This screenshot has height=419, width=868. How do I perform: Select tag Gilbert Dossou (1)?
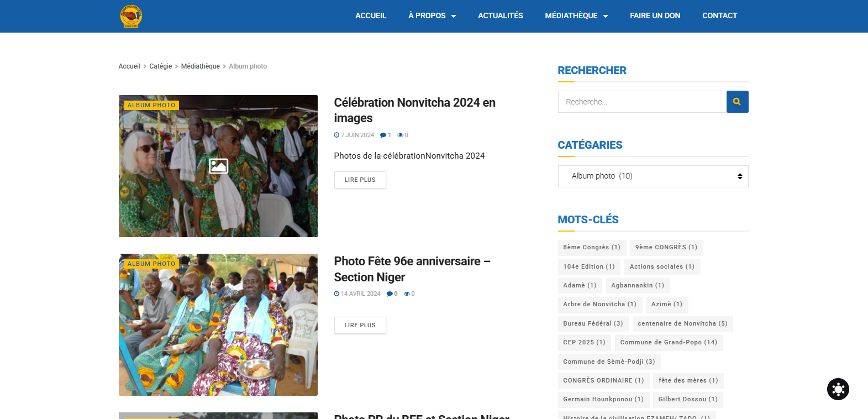[x=688, y=400]
